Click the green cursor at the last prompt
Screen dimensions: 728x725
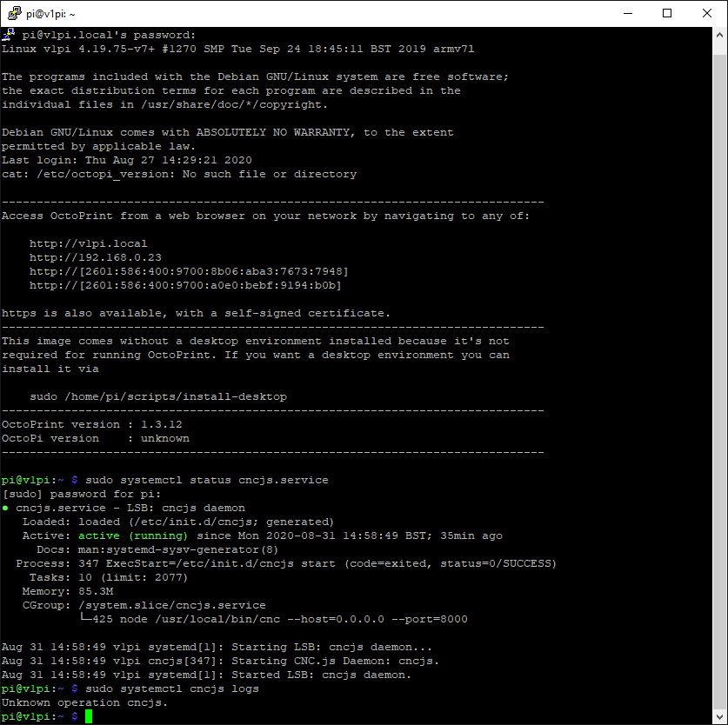[x=89, y=716]
